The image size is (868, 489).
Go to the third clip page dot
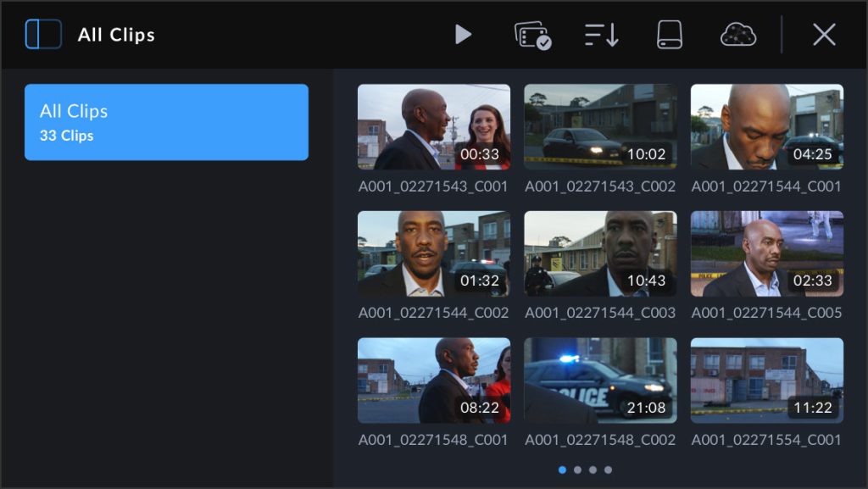593,469
